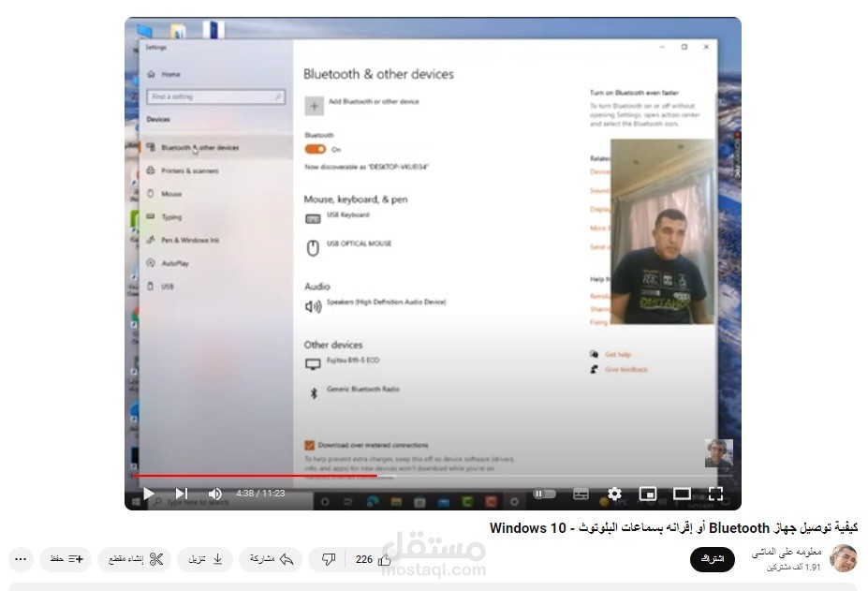
Task: Click the USB OPTICAL MOUSE device icon
Action: (x=313, y=247)
